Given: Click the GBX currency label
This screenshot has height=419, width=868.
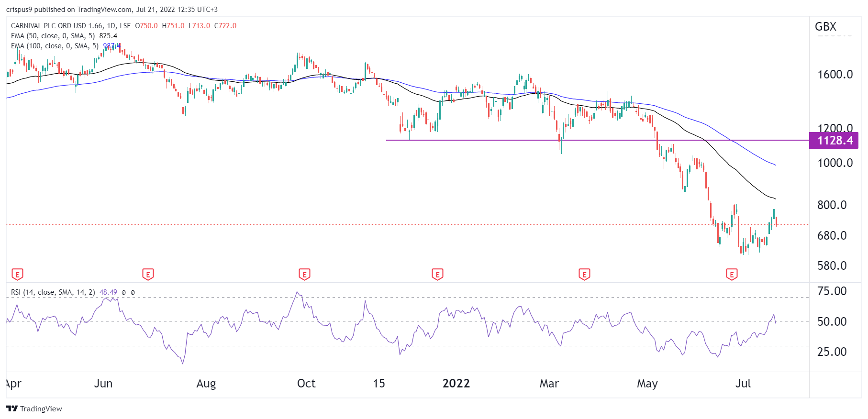Looking at the screenshot, I should [x=825, y=27].
